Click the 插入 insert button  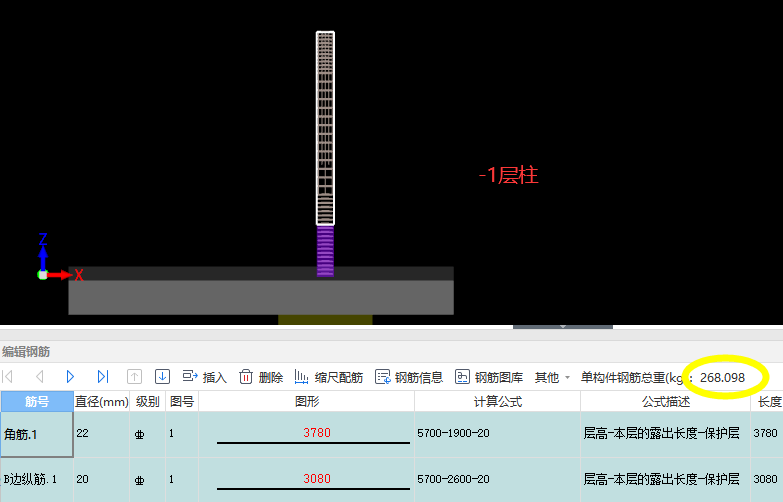click(204, 377)
